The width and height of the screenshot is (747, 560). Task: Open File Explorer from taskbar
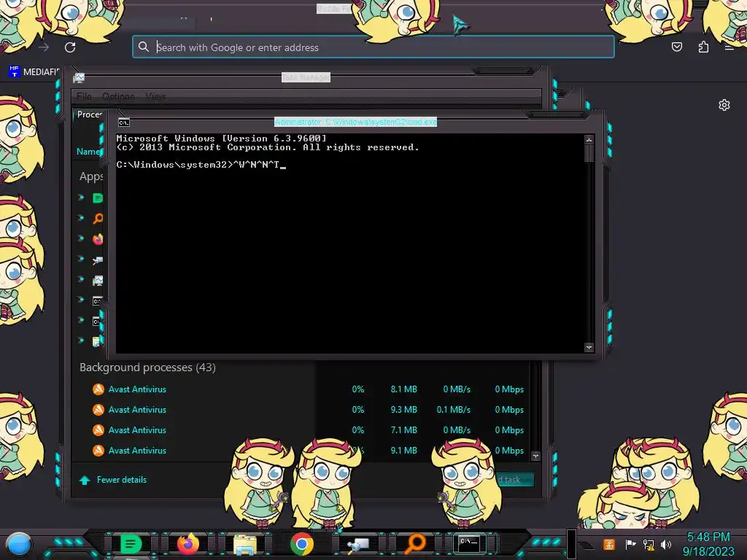pyautogui.click(x=245, y=544)
